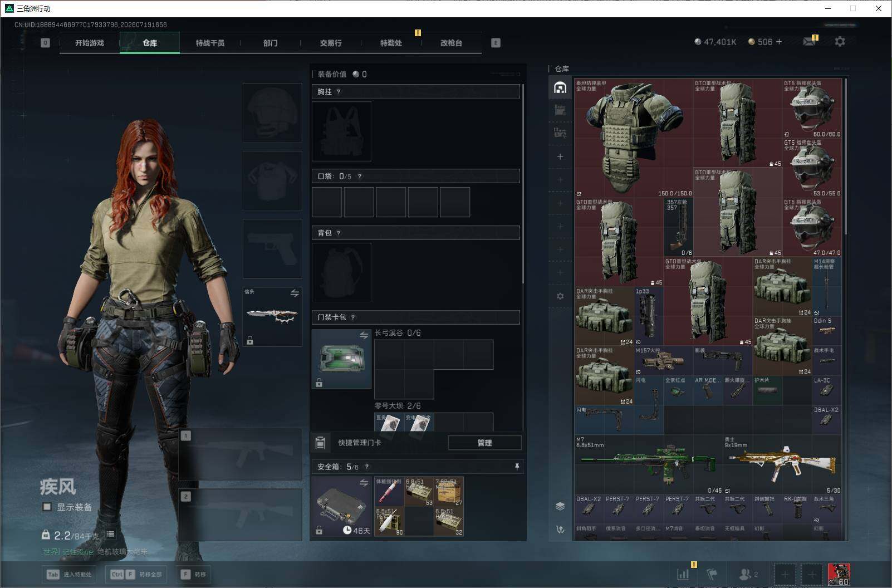
Task: Switch to the 交易行 tab
Action: (331, 43)
